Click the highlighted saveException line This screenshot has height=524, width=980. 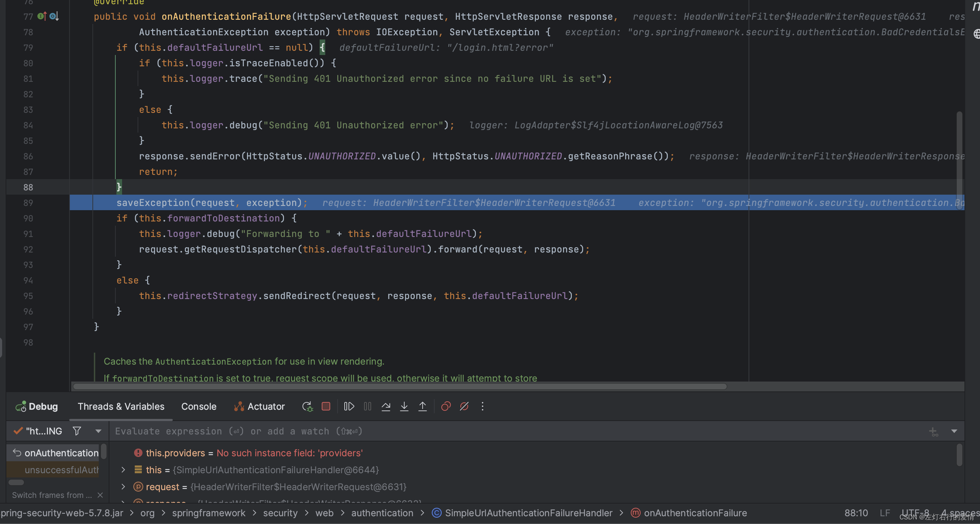tap(518, 203)
